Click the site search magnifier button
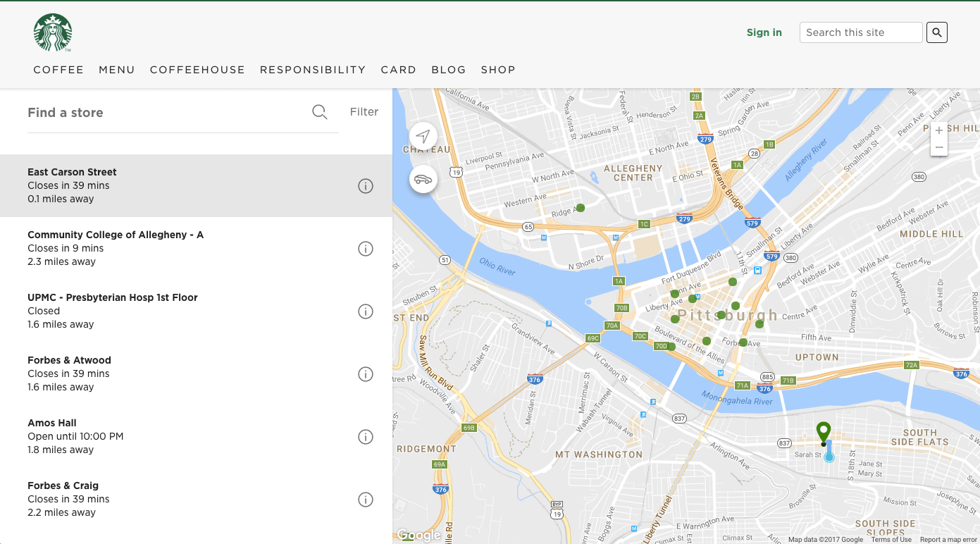 936,32
